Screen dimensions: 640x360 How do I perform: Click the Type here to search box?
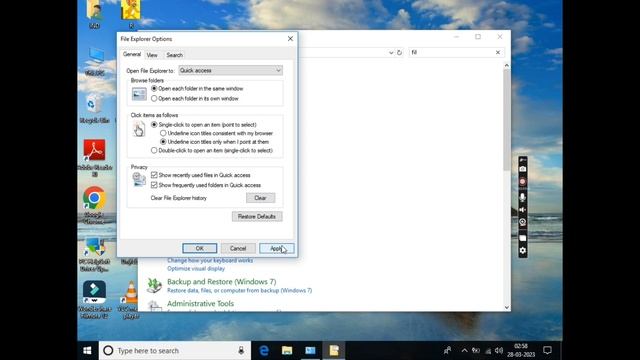click(x=176, y=351)
